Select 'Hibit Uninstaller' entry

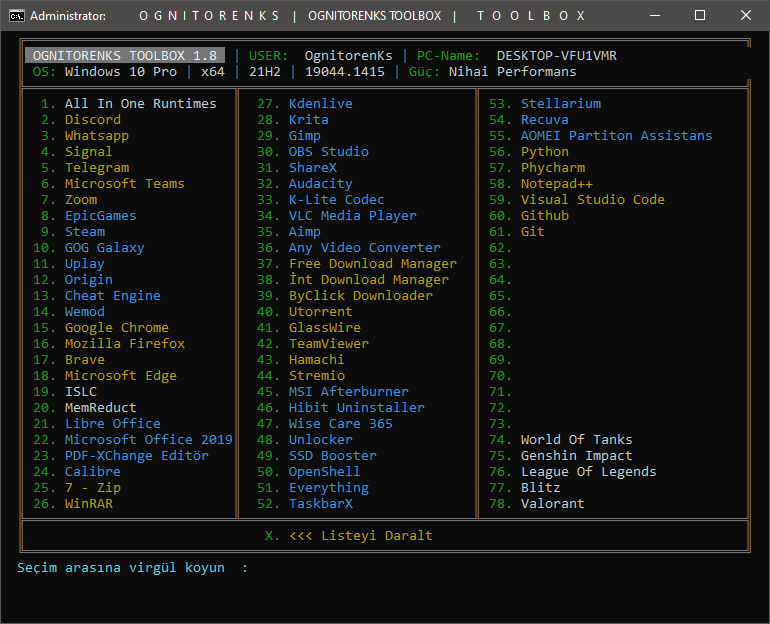[x=357, y=408]
